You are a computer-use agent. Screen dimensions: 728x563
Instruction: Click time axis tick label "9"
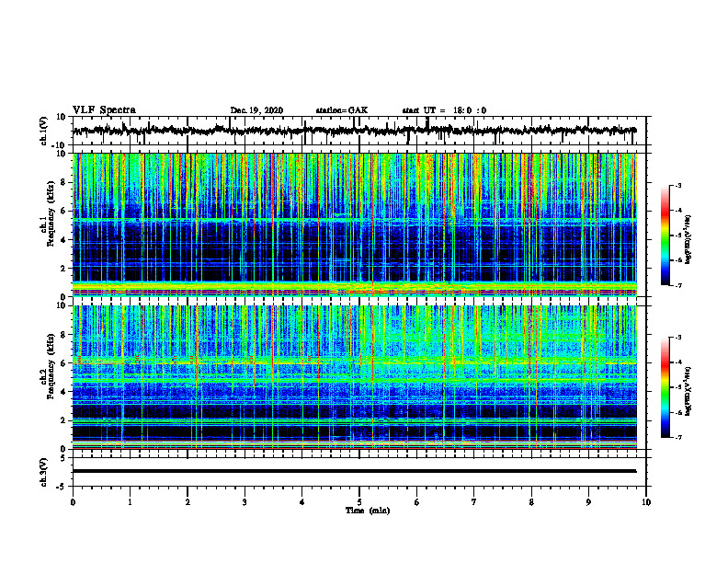pyautogui.click(x=588, y=502)
